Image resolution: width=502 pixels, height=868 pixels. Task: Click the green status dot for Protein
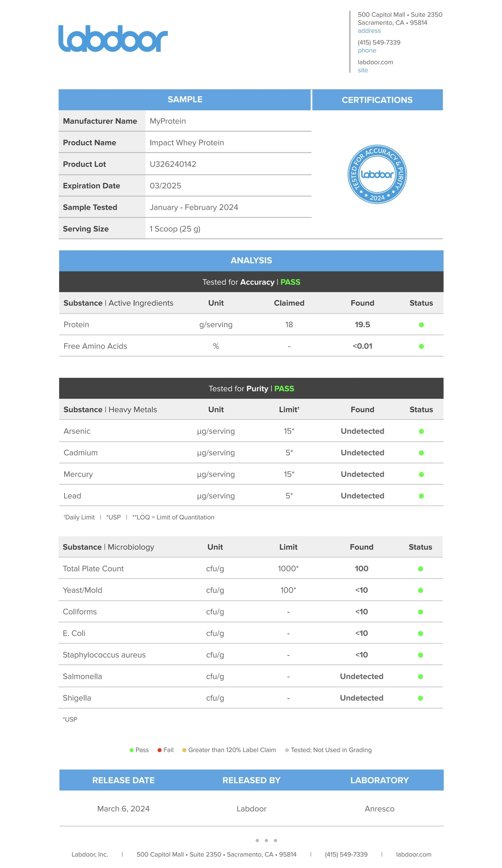tap(421, 325)
